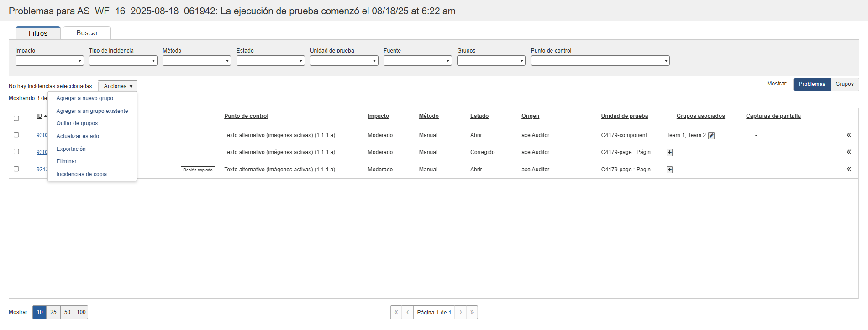Click the next page arrow in pagination
Screen dimensions: 868x330
[x=461, y=312]
